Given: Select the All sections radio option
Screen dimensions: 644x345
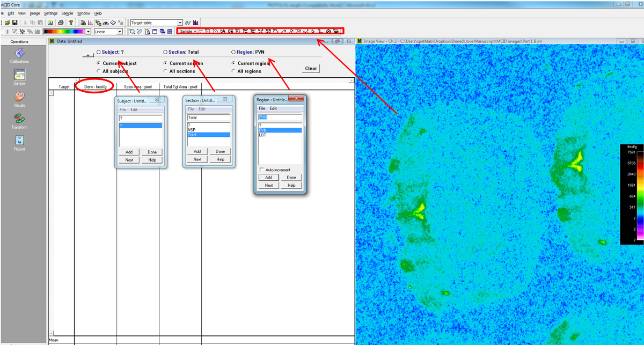Looking at the screenshot, I should 165,71.
